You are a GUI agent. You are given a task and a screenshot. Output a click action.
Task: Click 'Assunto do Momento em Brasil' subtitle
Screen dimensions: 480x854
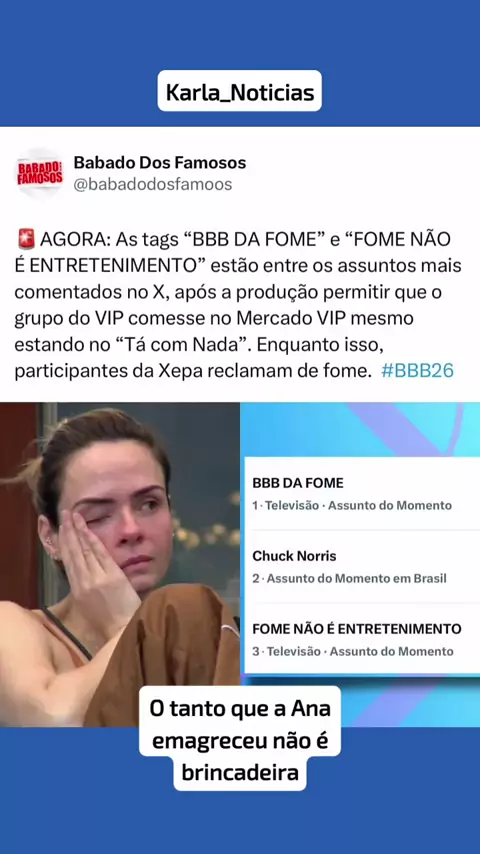[357, 578]
